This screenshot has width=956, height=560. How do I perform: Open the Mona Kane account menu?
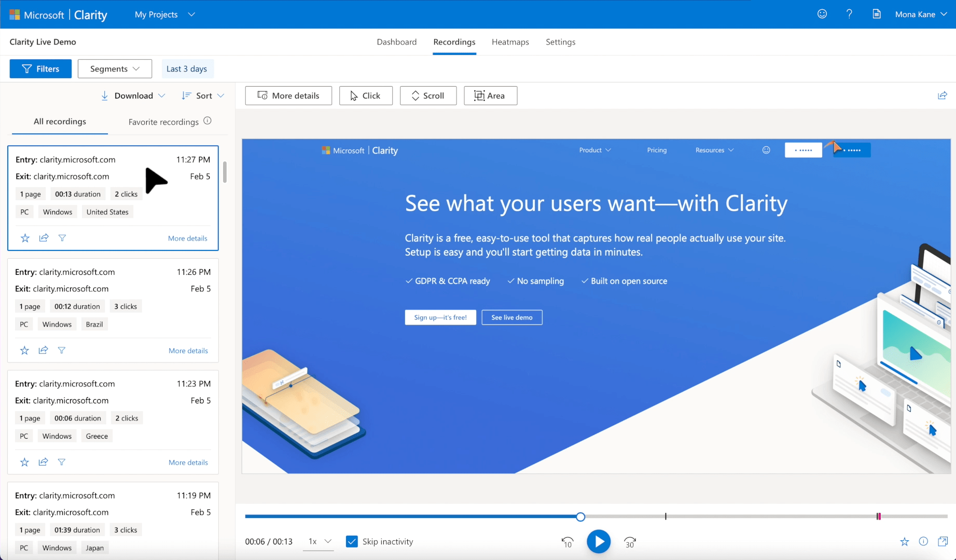click(921, 15)
